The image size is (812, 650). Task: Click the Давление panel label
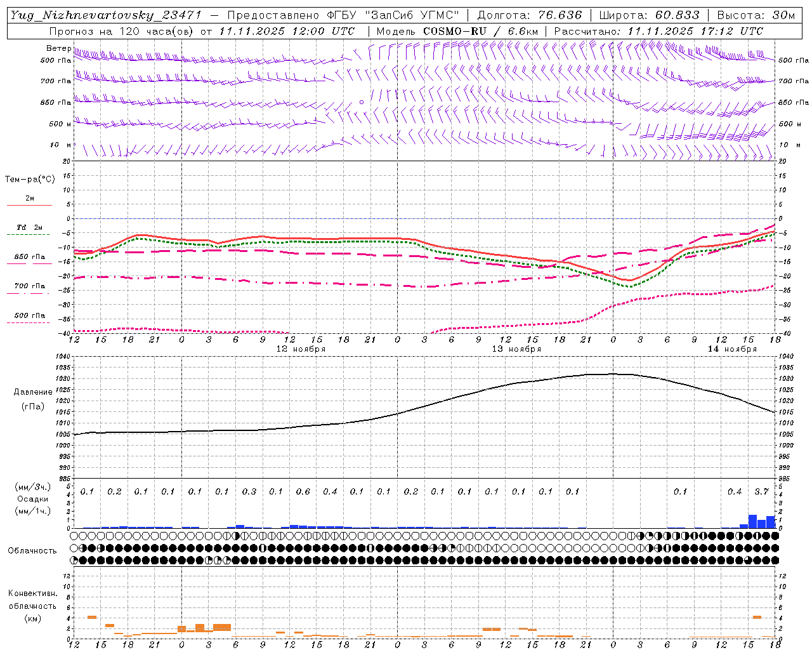(x=33, y=392)
